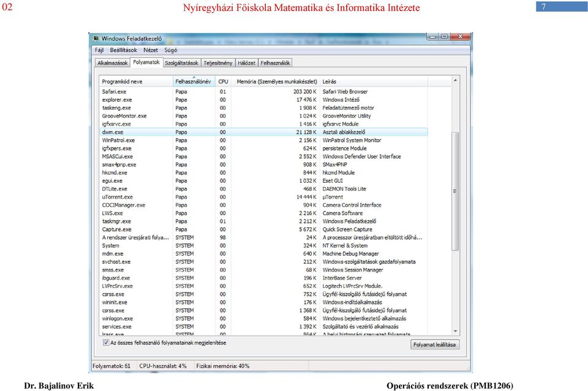
Task: Select the smax4pnp.exe process
Action: point(263,165)
